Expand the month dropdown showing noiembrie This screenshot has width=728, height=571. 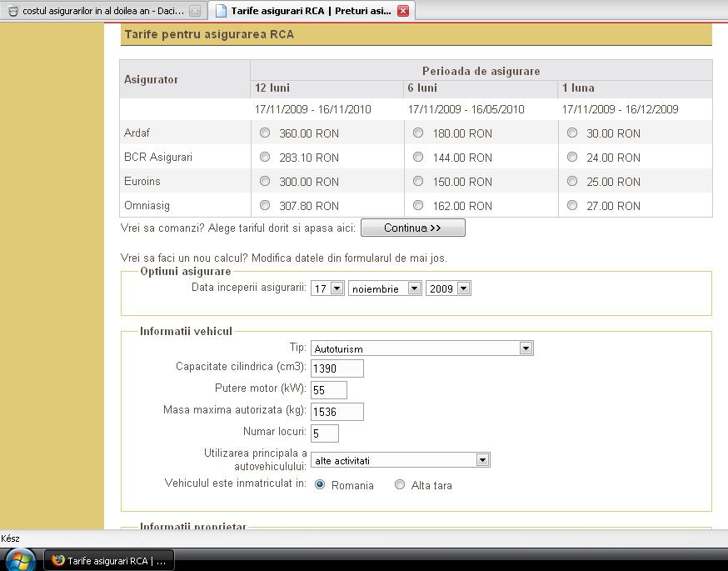414,288
